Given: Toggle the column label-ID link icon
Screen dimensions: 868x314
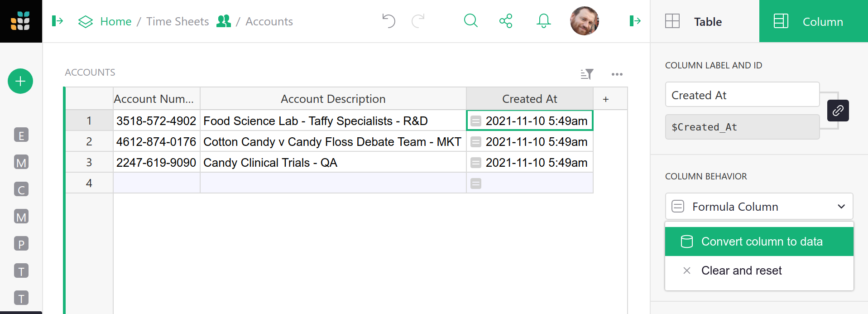Looking at the screenshot, I should click(838, 111).
